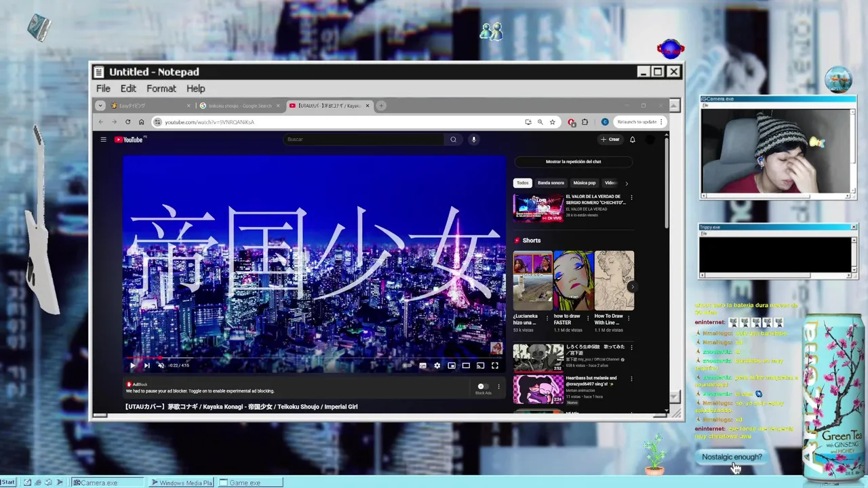Cast video to a TV
This screenshot has width=868, height=488.
480,365
